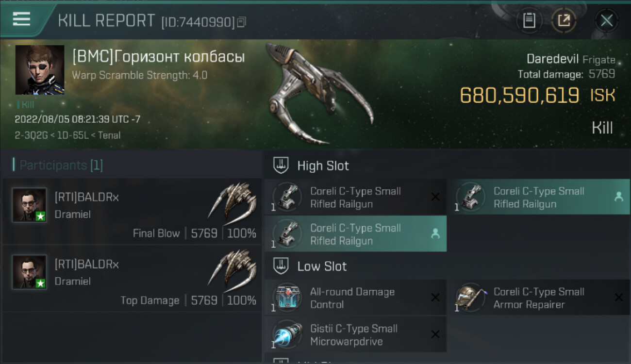Viewport: 631px width, 364px height.
Task: View the victim pilot portrait
Action: point(40,70)
